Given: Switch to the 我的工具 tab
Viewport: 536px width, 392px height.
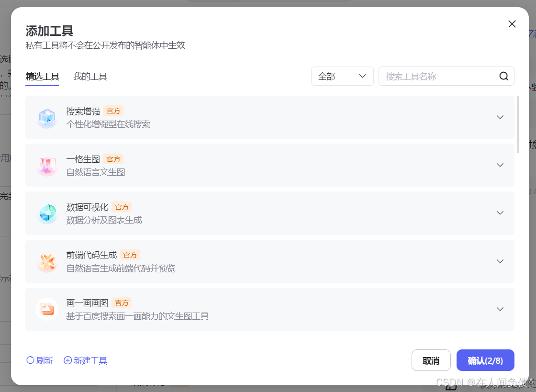Looking at the screenshot, I should point(90,76).
